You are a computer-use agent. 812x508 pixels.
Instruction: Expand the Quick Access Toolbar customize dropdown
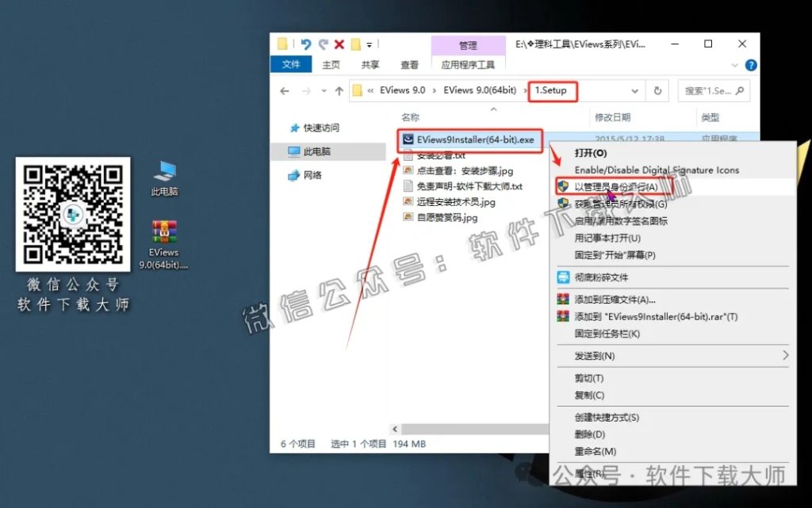coord(367,44)
